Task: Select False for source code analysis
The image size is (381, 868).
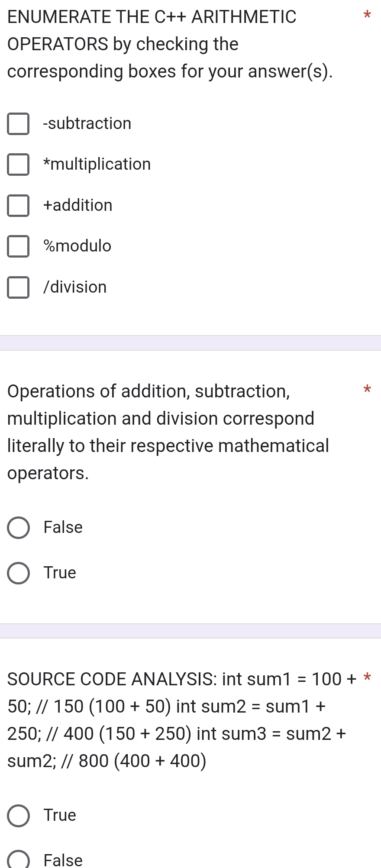Action: point(19,860)
